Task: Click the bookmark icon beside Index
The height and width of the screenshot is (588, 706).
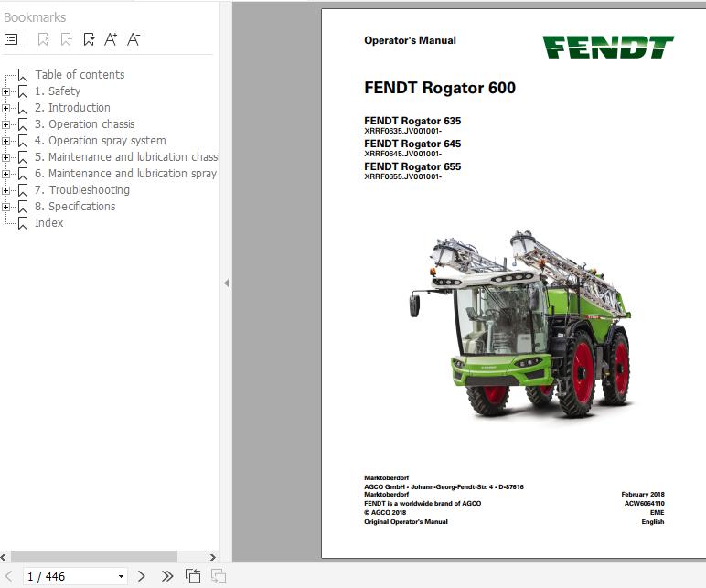Action: [23, 223]
